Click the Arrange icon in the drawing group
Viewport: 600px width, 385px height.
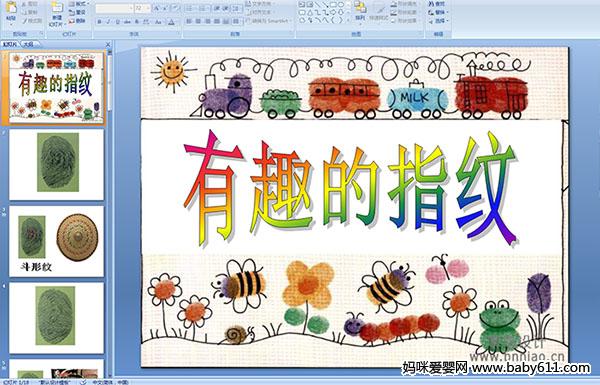pyautogui.click(x=360, y=10)
